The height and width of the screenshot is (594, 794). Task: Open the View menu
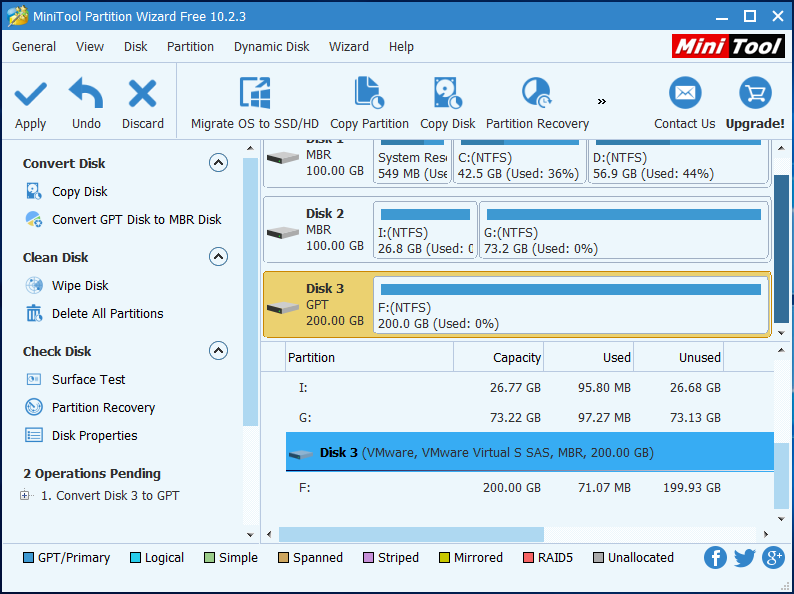pyautogui.click(x=90, y=47)
